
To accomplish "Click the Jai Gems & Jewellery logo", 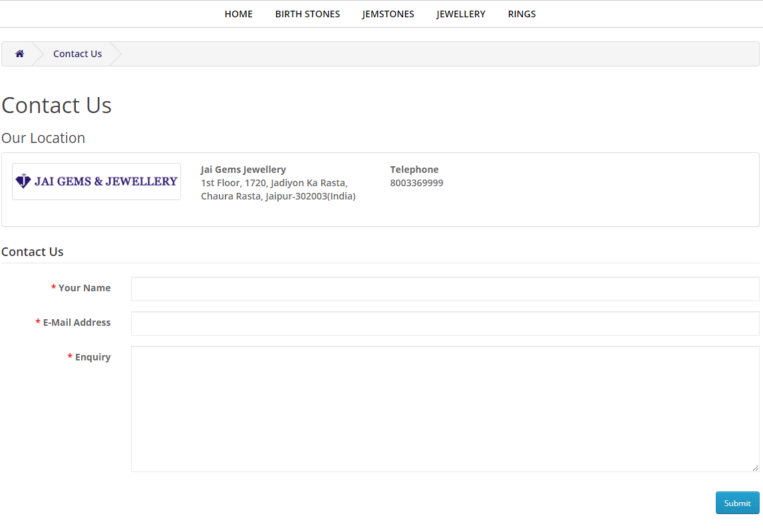I will pyautogui.click(x=96, y=182).
